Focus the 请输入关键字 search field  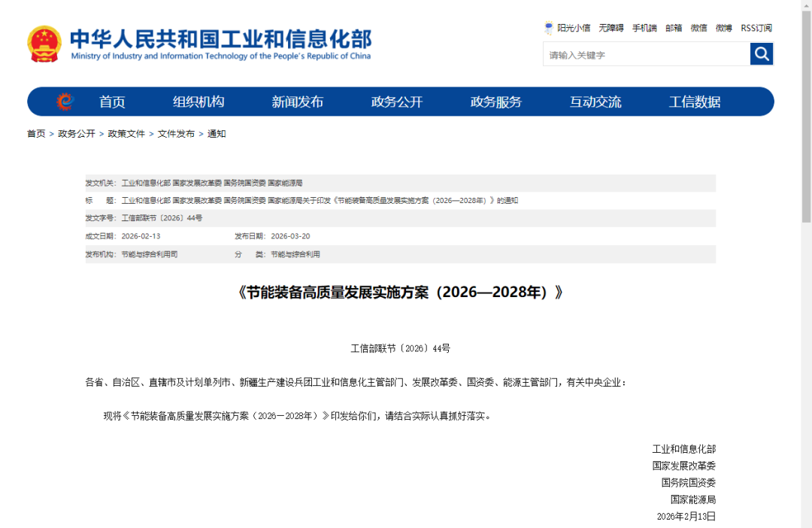click(647, 54)
